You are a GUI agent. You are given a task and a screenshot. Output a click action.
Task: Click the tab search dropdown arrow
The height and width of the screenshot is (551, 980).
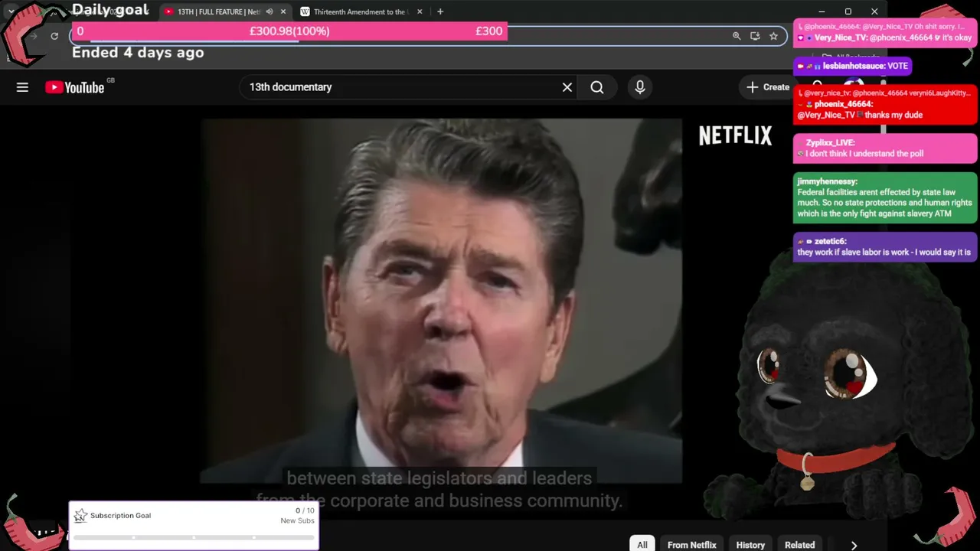coord(11,11)
